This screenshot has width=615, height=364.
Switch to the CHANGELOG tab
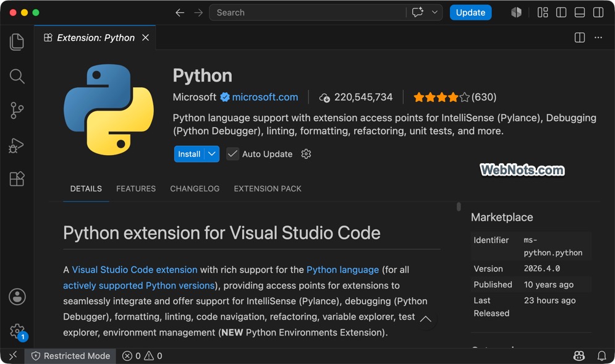click(x=195, y=188)
